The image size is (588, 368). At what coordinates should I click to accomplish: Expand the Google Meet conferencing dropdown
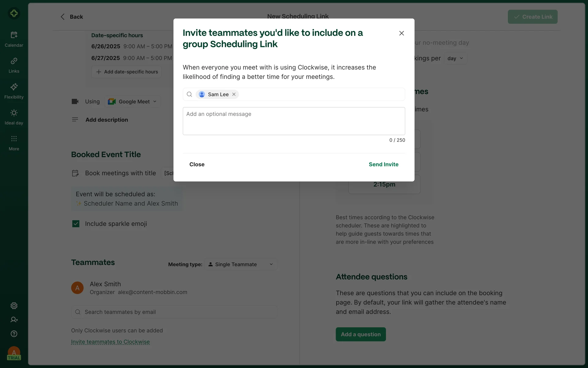pos(132,102)
